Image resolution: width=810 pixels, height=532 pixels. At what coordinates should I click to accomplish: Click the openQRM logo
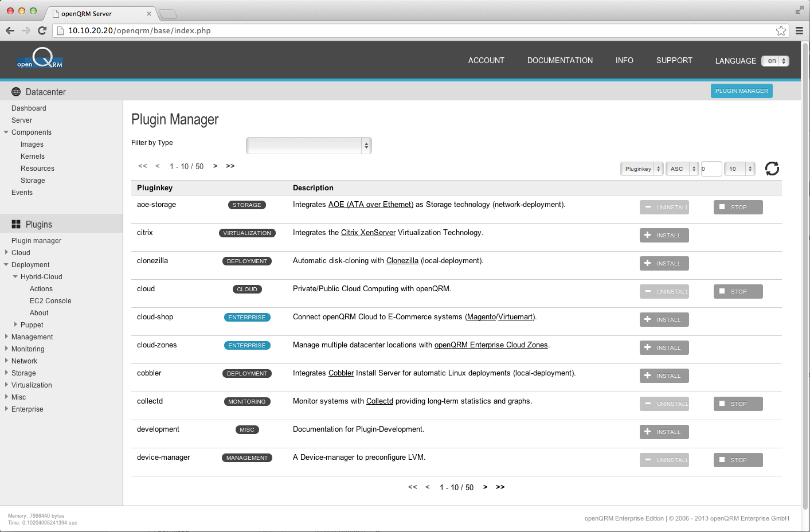pos(40,60)
